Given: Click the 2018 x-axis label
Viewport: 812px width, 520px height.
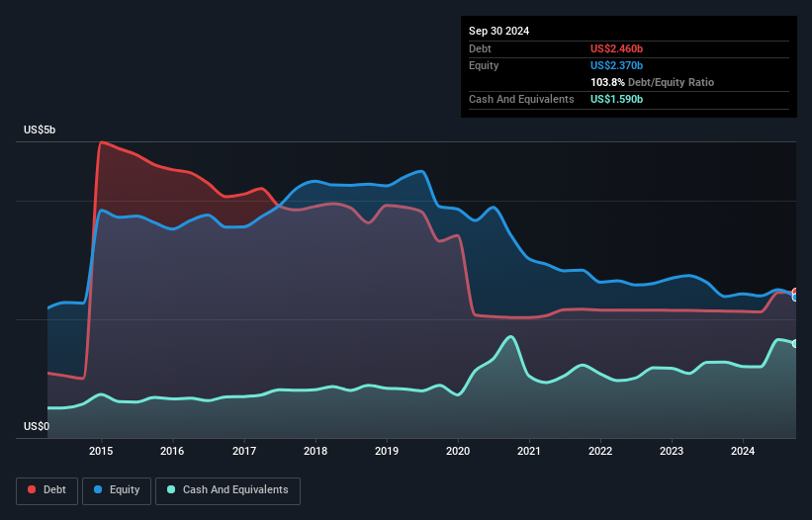Looking at the screenshot, I should (x=316, y=451).
